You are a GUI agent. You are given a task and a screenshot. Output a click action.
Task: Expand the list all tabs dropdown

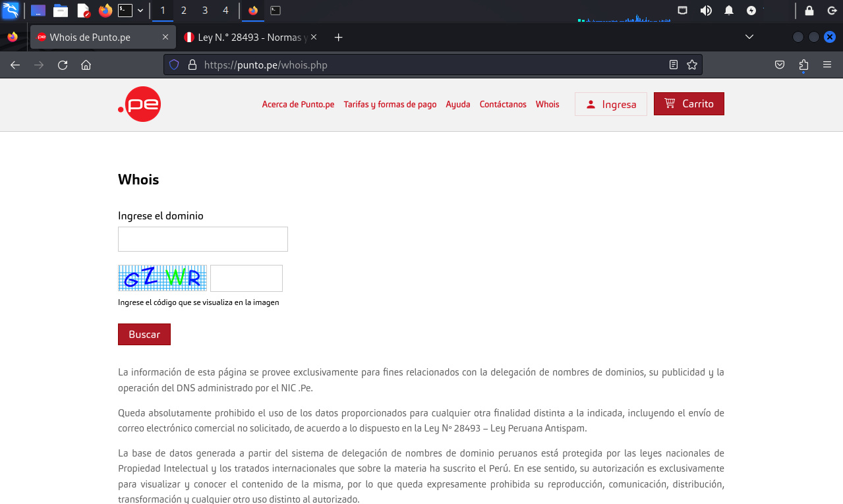coord(749,37)
